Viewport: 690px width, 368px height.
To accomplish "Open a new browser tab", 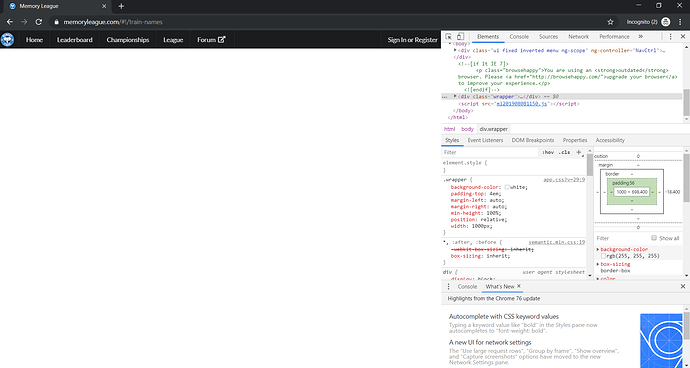I will (121, 6).
